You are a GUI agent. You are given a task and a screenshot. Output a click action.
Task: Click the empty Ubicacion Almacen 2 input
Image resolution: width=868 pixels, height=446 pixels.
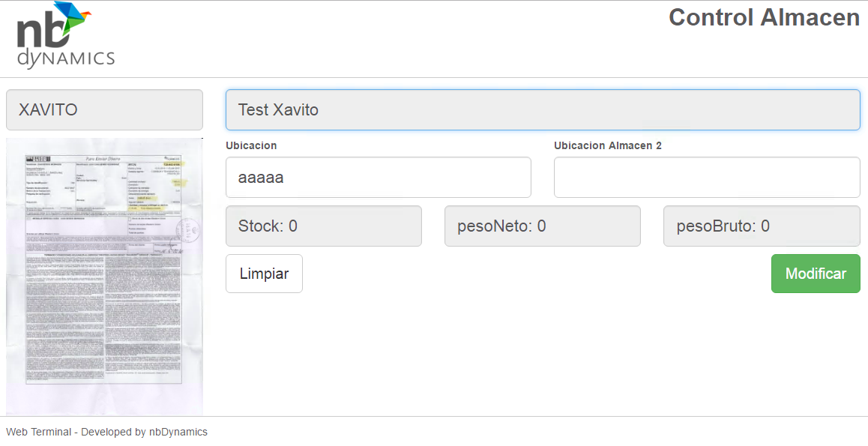pyautogui.click(x=706, y=178)
